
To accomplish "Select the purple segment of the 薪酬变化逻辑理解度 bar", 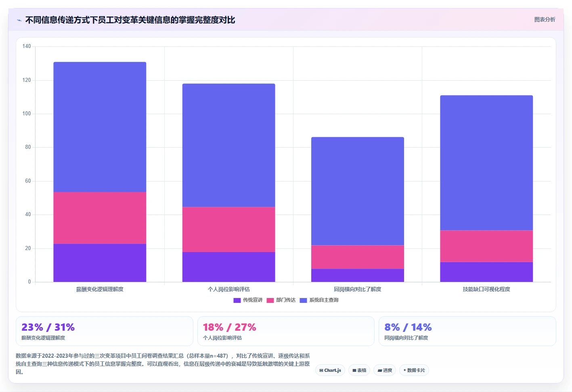I will [x=100, y=263].
